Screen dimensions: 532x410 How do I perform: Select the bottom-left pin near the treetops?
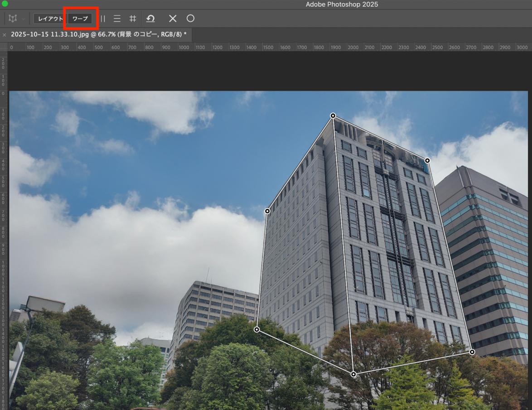(257, 330)
